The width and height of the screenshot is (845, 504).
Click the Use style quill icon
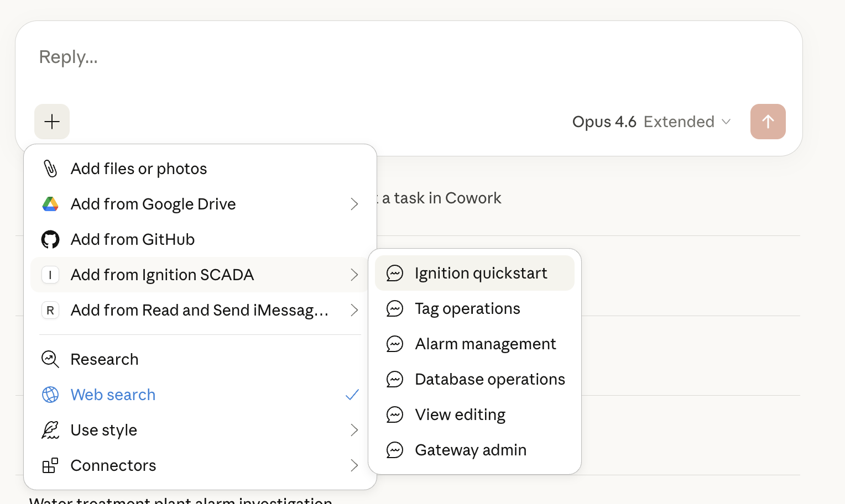(50, 430)
